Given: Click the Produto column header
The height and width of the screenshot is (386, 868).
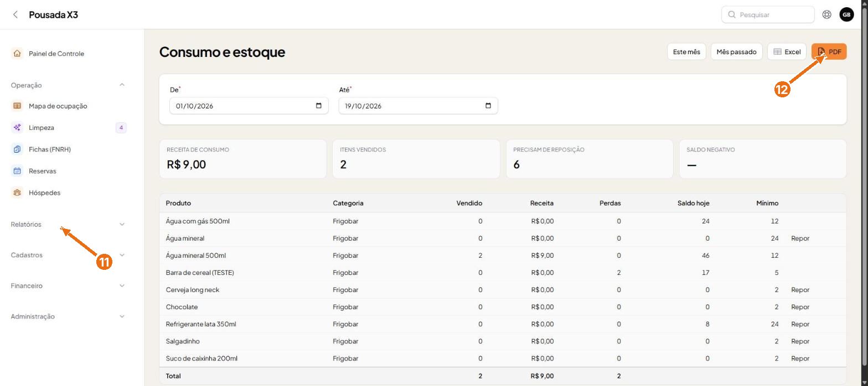Looking at the screenshot, I should 178,203.
